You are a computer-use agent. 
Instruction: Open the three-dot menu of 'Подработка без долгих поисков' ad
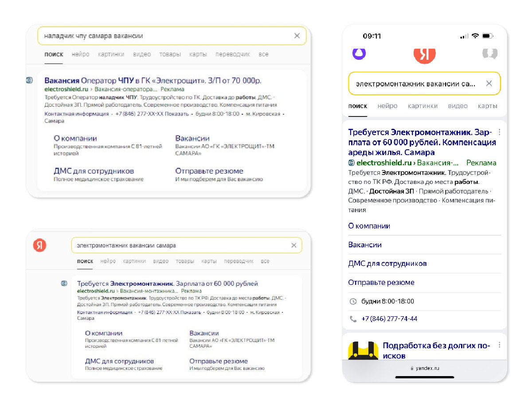(500, 345)
